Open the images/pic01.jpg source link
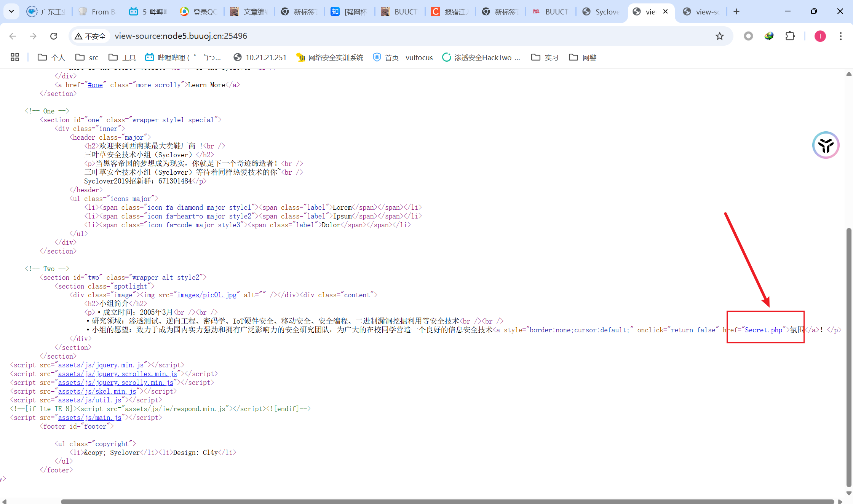This screenshot has height=504, width=853. pyautogui.click(x=207, y=295)
